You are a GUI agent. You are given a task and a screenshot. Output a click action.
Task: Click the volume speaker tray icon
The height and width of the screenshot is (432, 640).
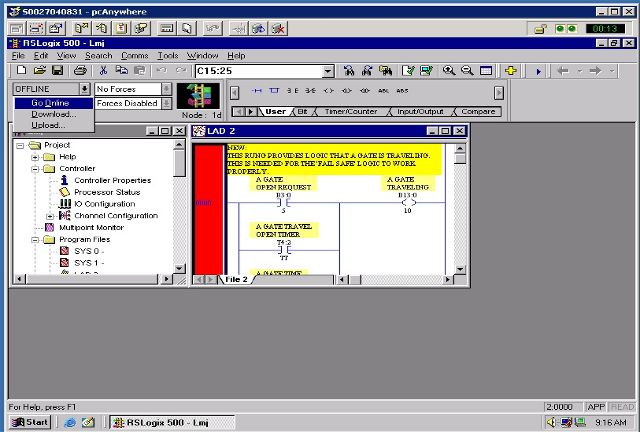(x=552, y=422)
